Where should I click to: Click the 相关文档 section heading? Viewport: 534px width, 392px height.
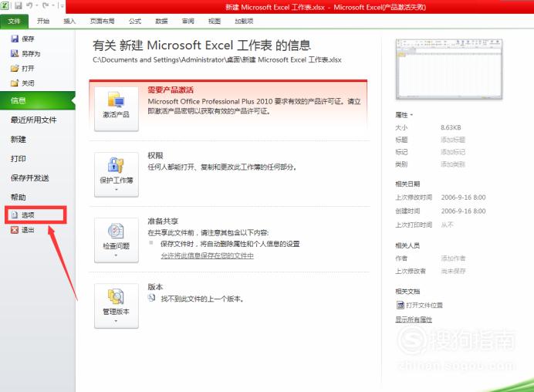[407, 292]
